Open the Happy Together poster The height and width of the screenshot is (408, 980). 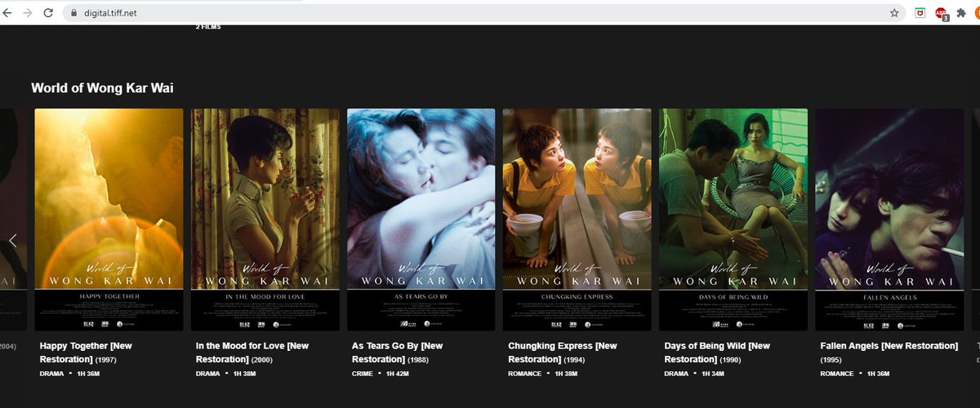coord(109,220)
